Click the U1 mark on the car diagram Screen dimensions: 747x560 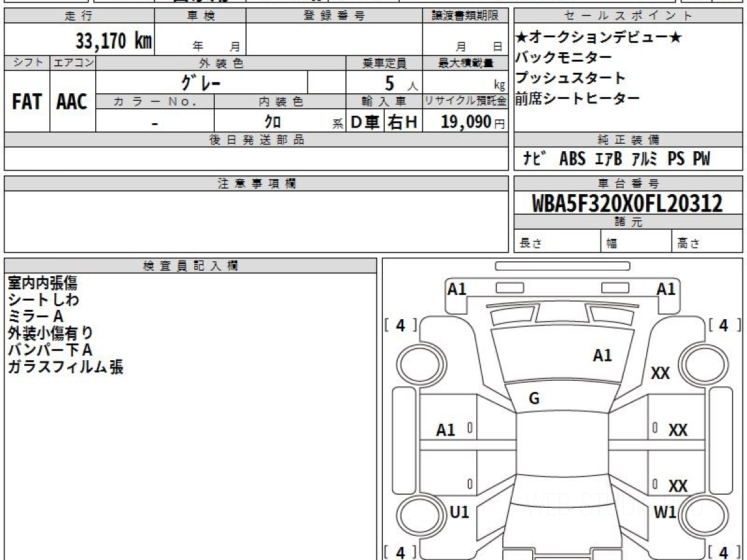point(459,512)
